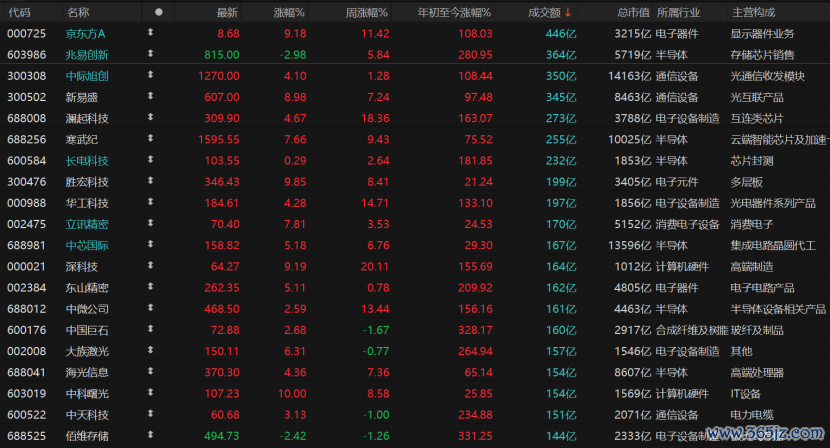
Task: Click the pin icon in 中际旭创 row
Action: click(x=150, y=75)
